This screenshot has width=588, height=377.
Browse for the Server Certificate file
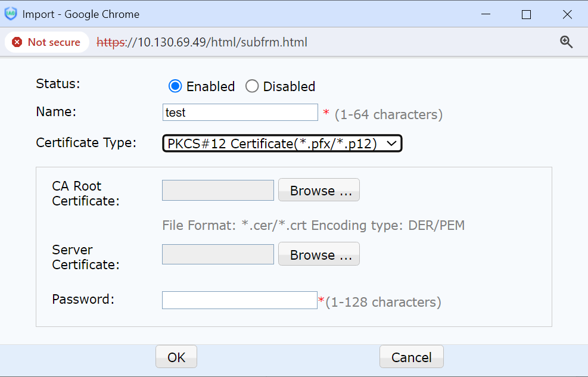(x=319, y=254)
